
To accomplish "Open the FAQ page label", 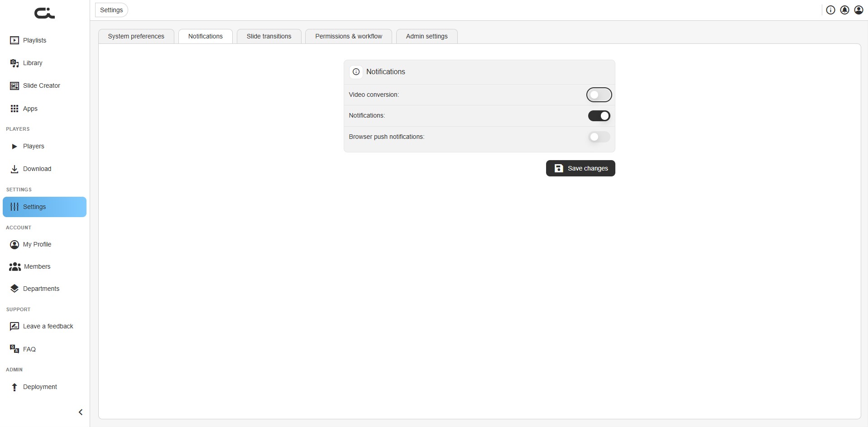I will click(x=29, y=349).
